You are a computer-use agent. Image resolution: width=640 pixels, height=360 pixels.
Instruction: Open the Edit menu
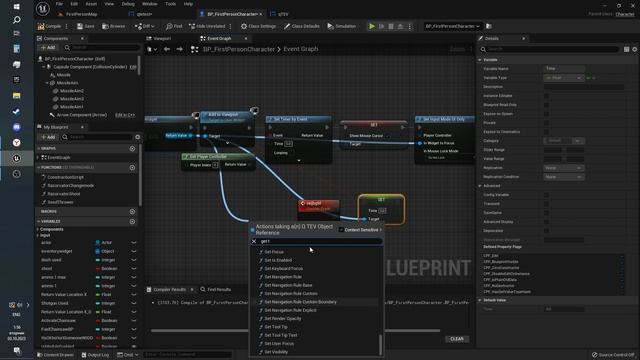point(74,4)
